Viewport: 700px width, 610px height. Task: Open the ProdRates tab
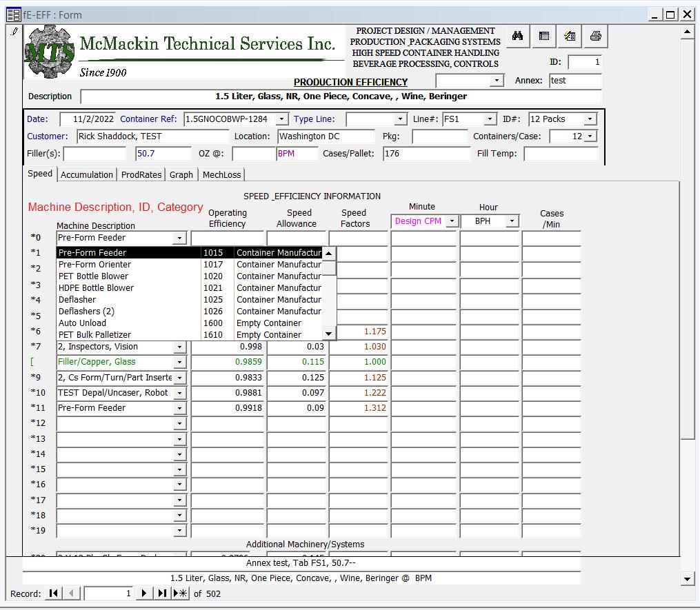coord(141,175)
